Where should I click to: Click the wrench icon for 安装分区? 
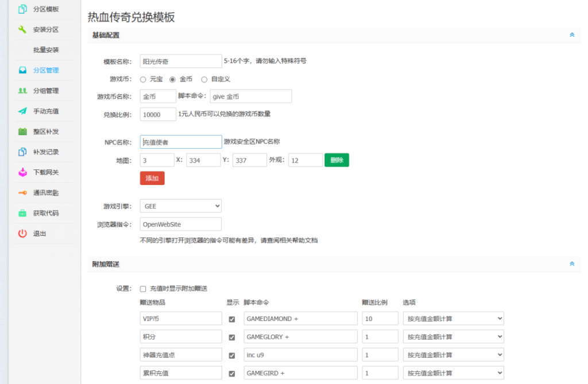tap(22, 29)
